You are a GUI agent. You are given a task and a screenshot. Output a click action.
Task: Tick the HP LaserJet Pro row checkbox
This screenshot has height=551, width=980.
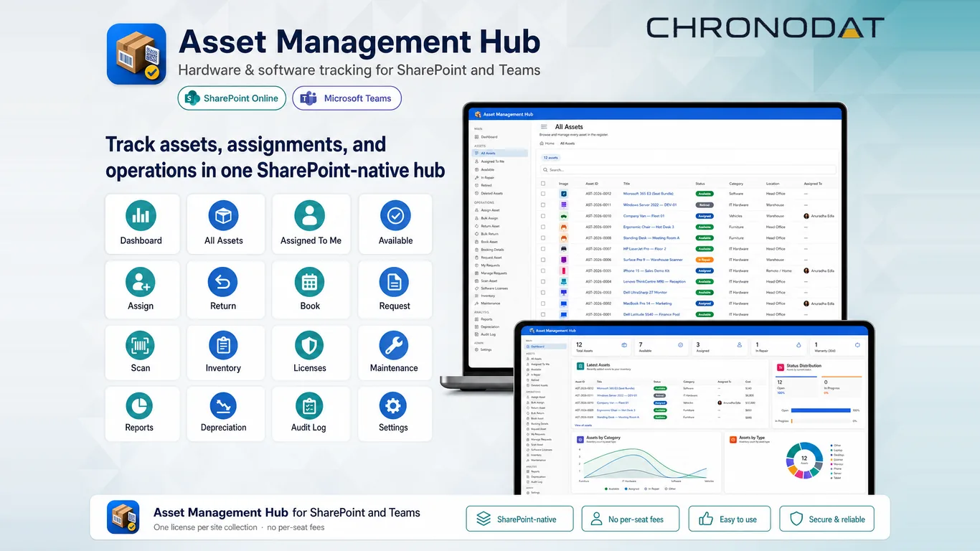(x=543, y=249)
